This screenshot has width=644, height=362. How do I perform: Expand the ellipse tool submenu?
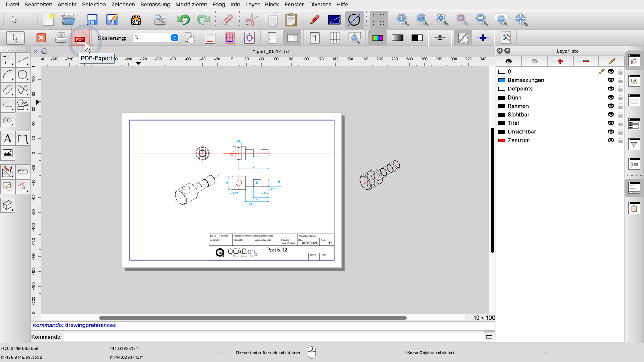click(x=8, y=90)
